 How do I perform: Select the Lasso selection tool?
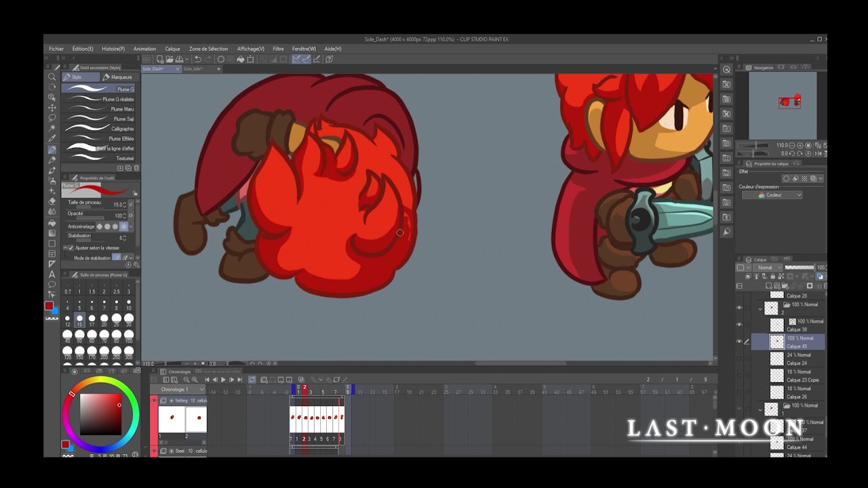52,118
